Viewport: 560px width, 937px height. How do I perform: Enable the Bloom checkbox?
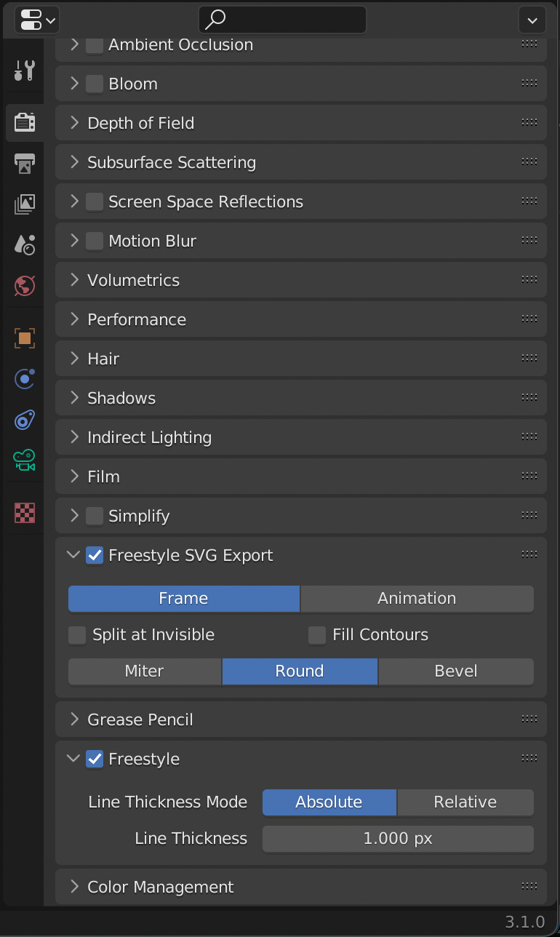95,84
